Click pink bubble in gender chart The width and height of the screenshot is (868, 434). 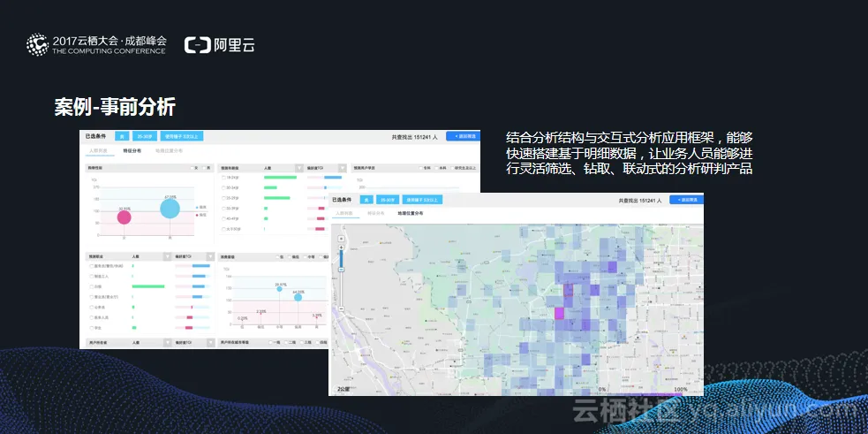point(124,217)
